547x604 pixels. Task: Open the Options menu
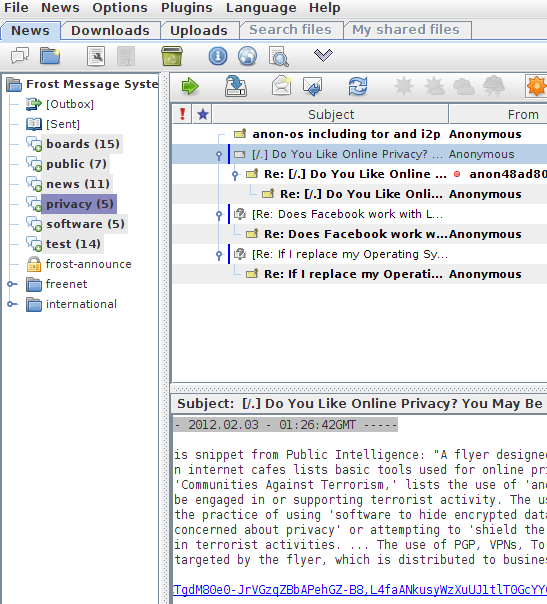120,8
